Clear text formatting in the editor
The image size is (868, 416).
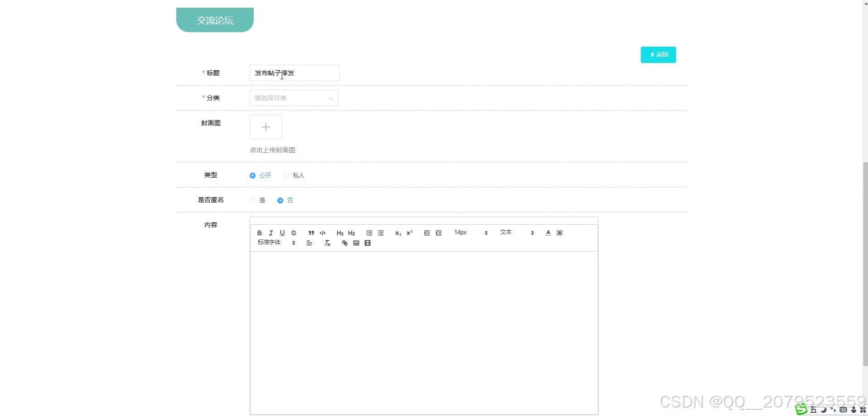327,243
